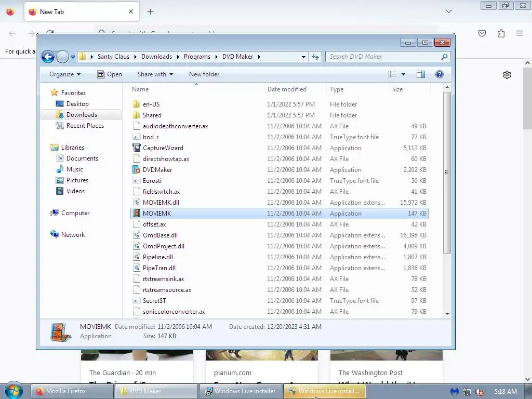Viewport: 532px width, 399px height.
Task: Select Desktop in the navigation pane
Action: click(77, 104)
